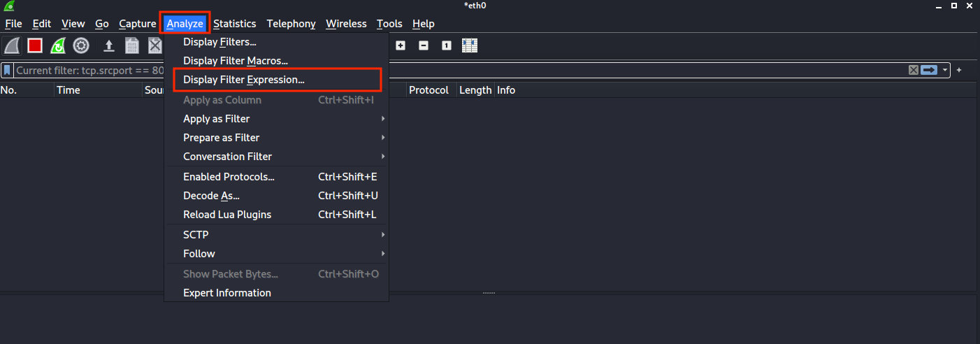This screenshot has height=344, width=980.
Task: Open a capture file using upload arrow icon
Action: (x=109, y=46)
